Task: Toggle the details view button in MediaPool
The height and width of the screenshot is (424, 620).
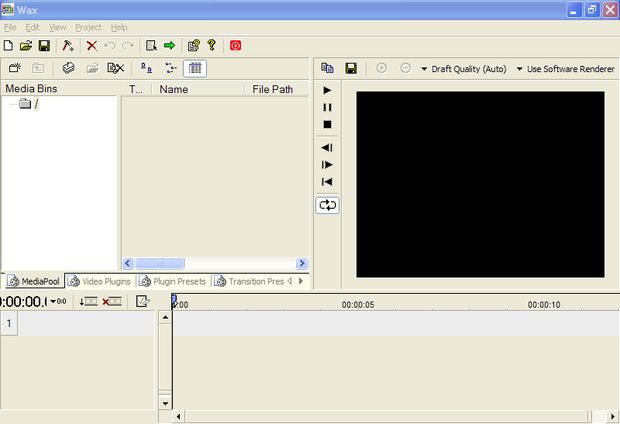Action: click(x=195, y=68)
